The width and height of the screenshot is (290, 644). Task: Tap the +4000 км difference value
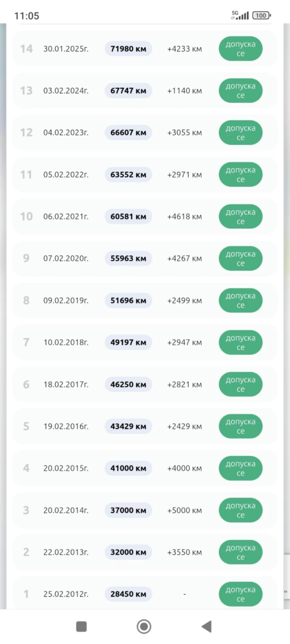tap(185, 468)
